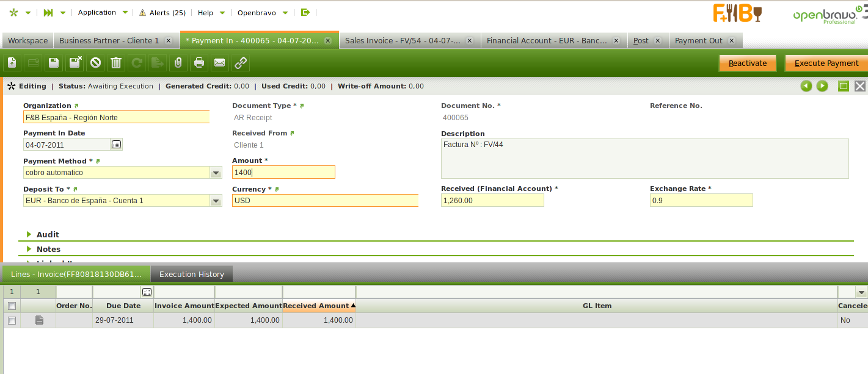Select the Lines - Invoice subtab
Screen dimensions: 868x374
click(76, 274)
